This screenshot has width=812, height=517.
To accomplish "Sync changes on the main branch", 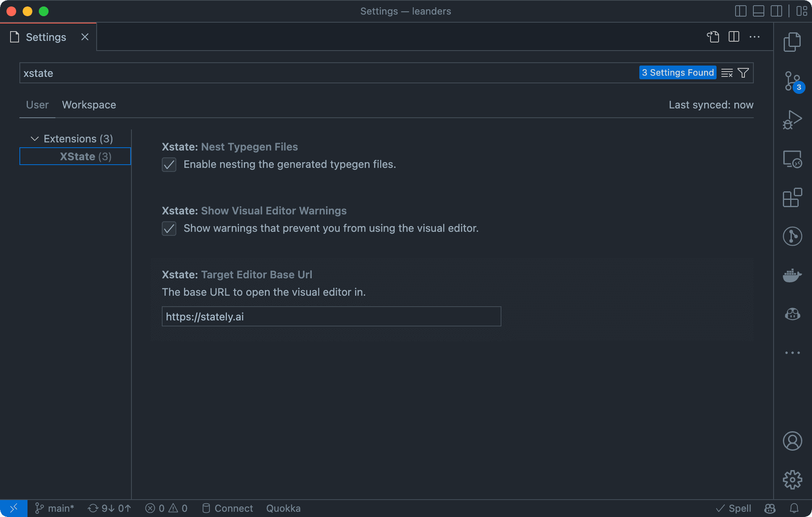I will tap(108, 508).
